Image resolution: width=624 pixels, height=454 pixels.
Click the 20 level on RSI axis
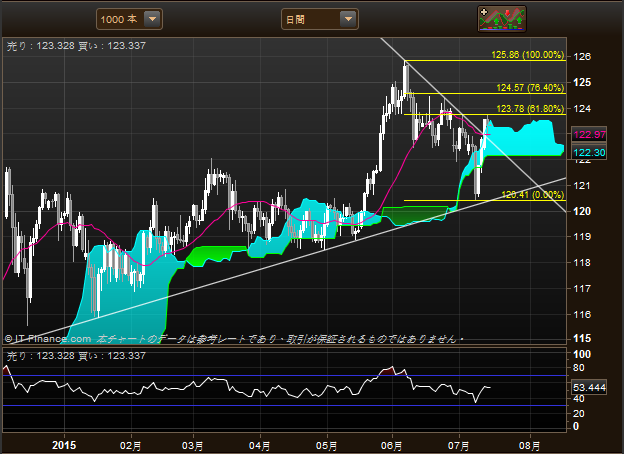pos(578,414)
